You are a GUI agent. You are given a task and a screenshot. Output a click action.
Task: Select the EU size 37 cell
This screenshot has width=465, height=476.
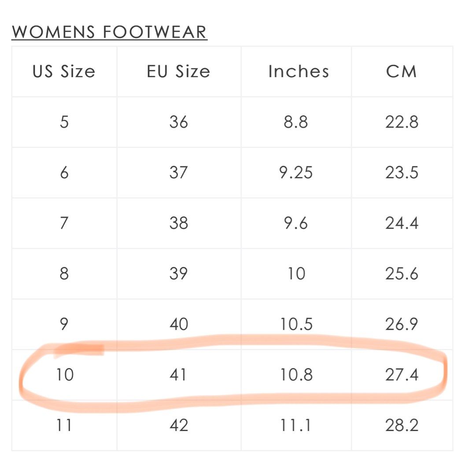pos(179,172)
